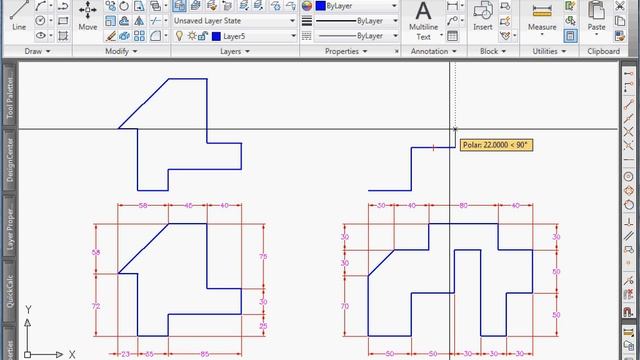Click the blue Layer5 color swatch

(x=216, y=36)
